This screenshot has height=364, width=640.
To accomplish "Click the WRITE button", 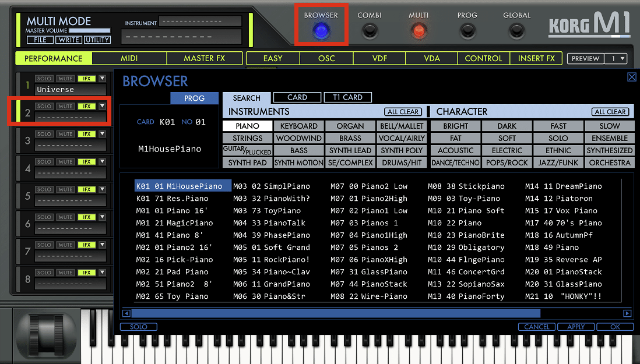I will tap(69, 40).
